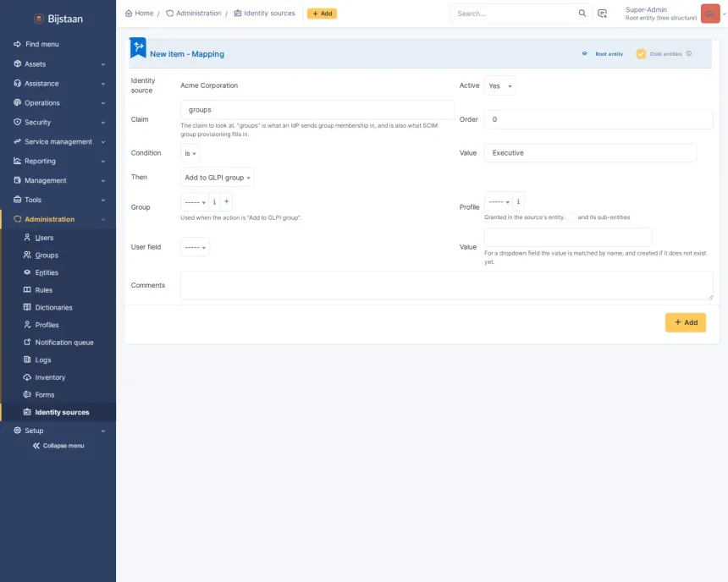Screen dimensions: 728x582
Task: Open the Condition 'is' dropdown
Action: click(x=190, y=153)
